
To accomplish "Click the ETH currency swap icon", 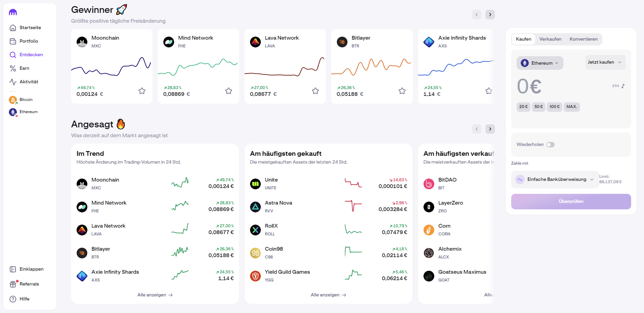I will click(x=623, y=86).
